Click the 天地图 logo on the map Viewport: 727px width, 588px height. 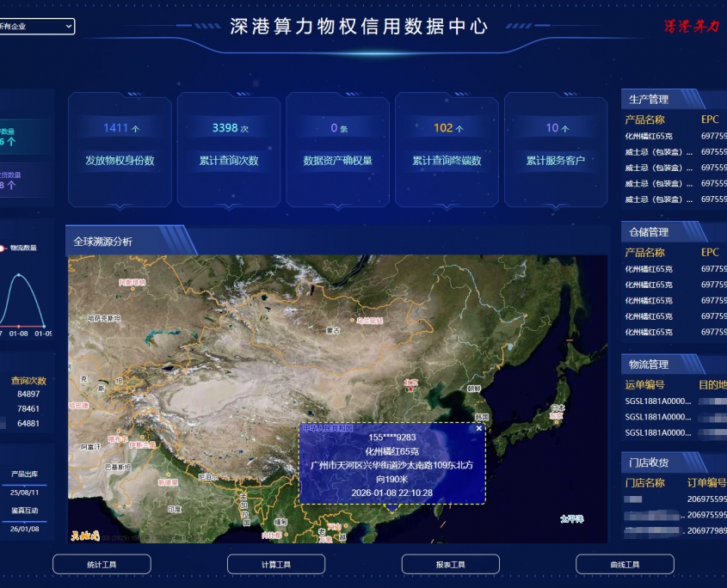(x=85, y=536)
